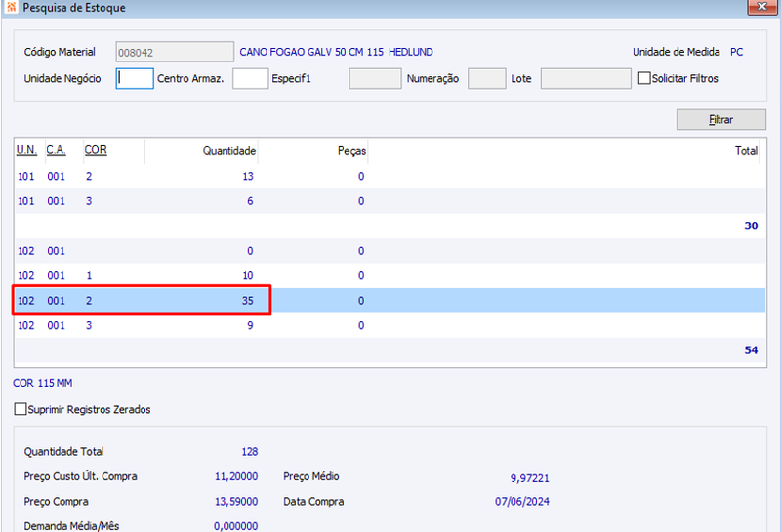Select row 101 001 with quantity 6

[390, 201]
